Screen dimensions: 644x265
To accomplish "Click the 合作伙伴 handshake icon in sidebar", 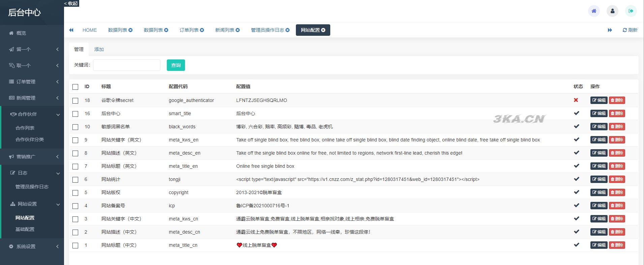I will click(x=13, y=114).
